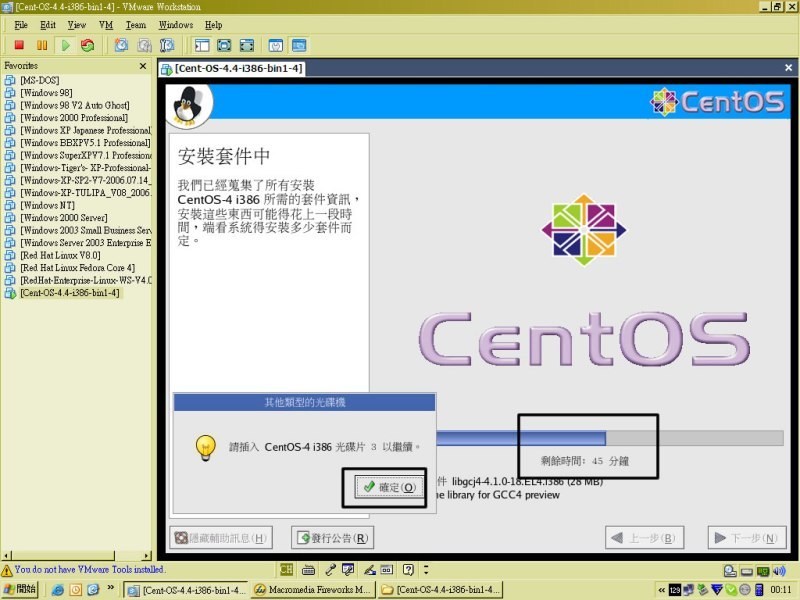Open the Windows 開始 Start button

(x=20, y=589)
